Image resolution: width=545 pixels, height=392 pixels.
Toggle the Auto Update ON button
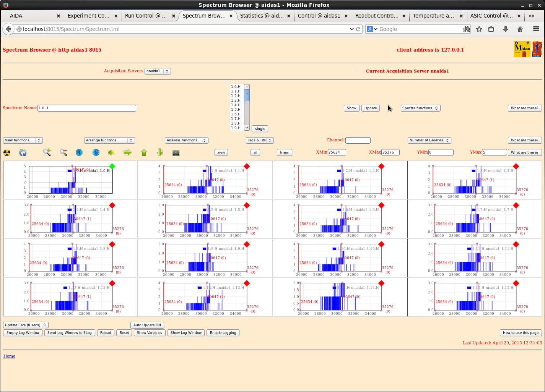(x=147, y=325)
